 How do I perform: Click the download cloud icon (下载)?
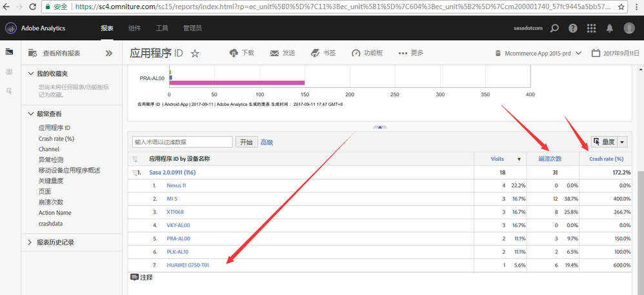235,53
